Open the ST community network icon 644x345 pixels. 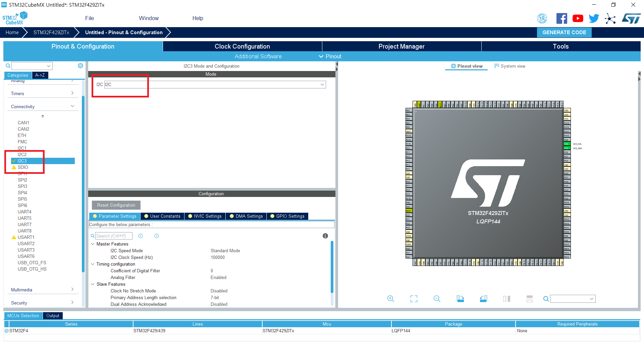610,18
